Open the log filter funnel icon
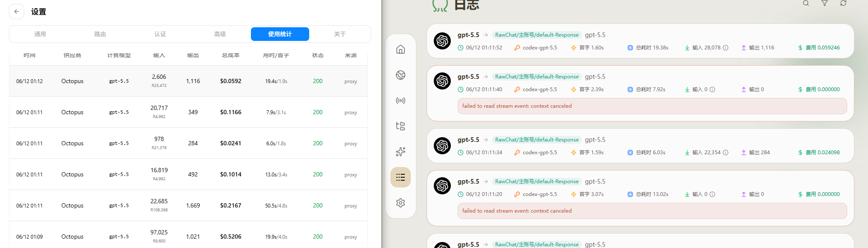This screenshot has height=248, width=868. (x=825, y=3)
